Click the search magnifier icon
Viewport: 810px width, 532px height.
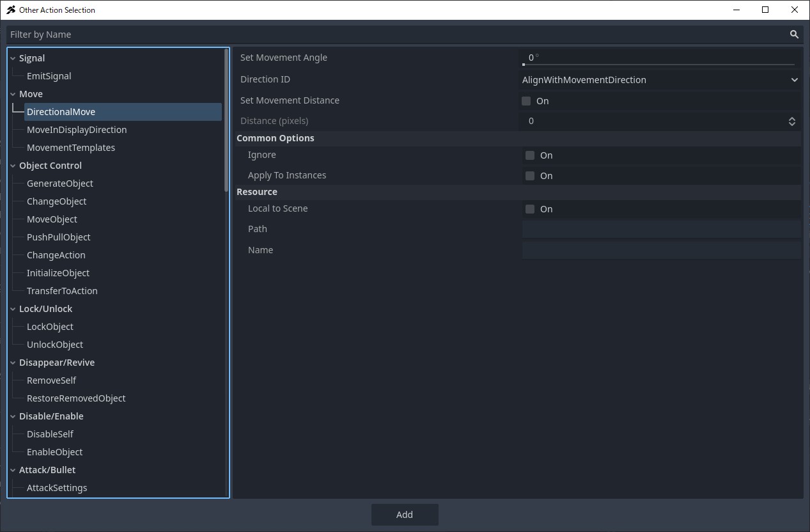[794, 35]
